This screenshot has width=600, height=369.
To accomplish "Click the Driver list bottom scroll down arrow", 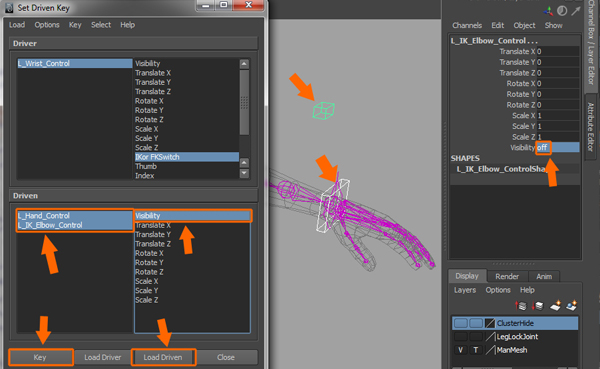I will pos(245,173).
